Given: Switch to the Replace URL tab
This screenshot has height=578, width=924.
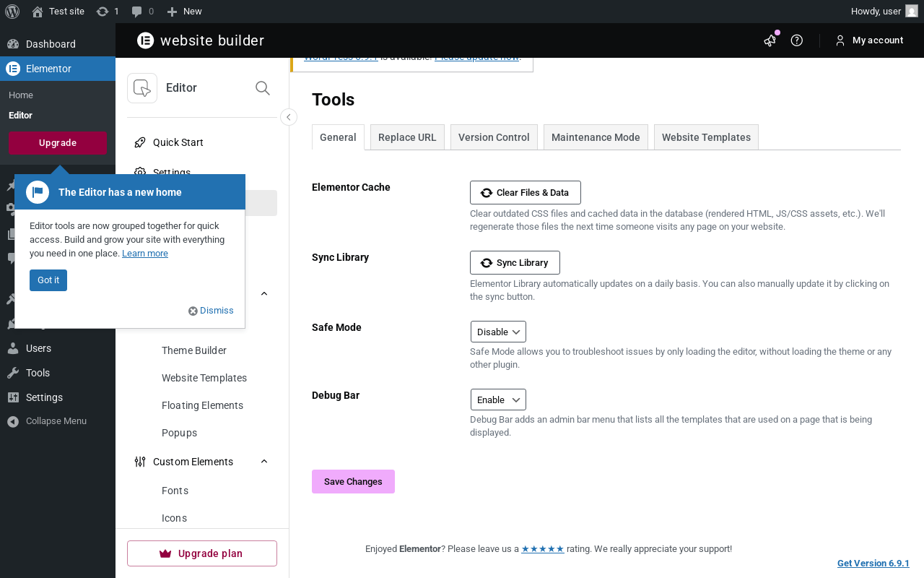Looking at the screenshot, I should click(407, 137).
